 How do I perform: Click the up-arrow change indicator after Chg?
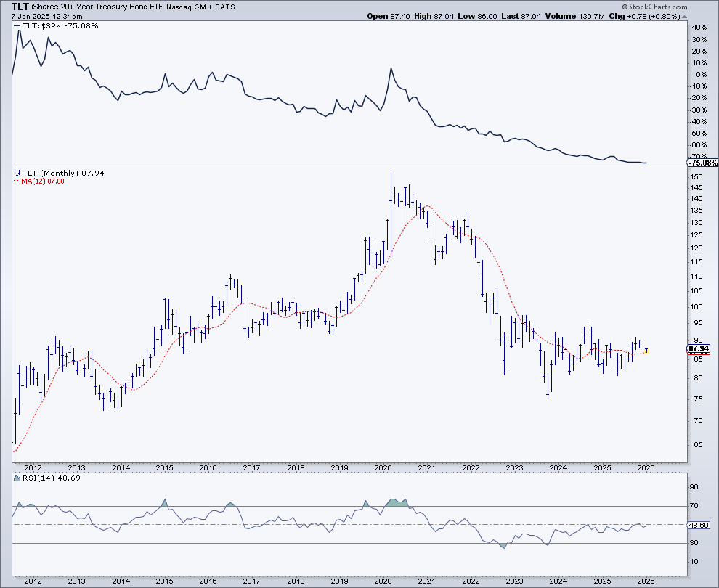pos(685,17)
